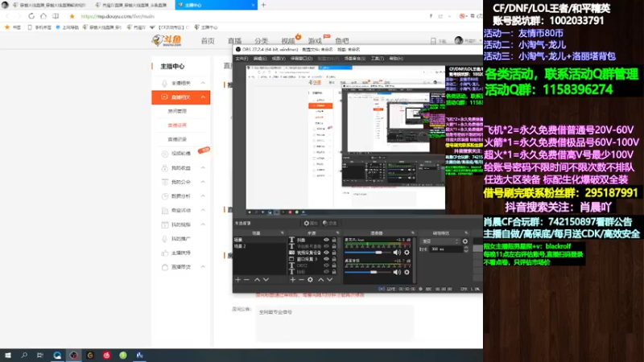Open scene transition settings gear
This screenshot has height=362, width=644.
pyautogui.click(x=465, y=241)
